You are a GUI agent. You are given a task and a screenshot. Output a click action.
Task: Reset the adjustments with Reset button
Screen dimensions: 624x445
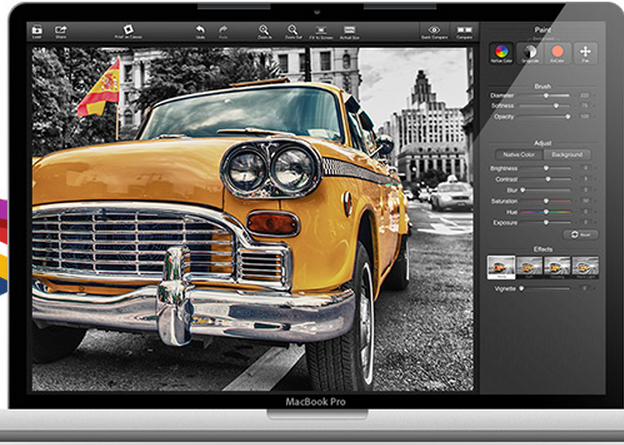pos(581,234)
